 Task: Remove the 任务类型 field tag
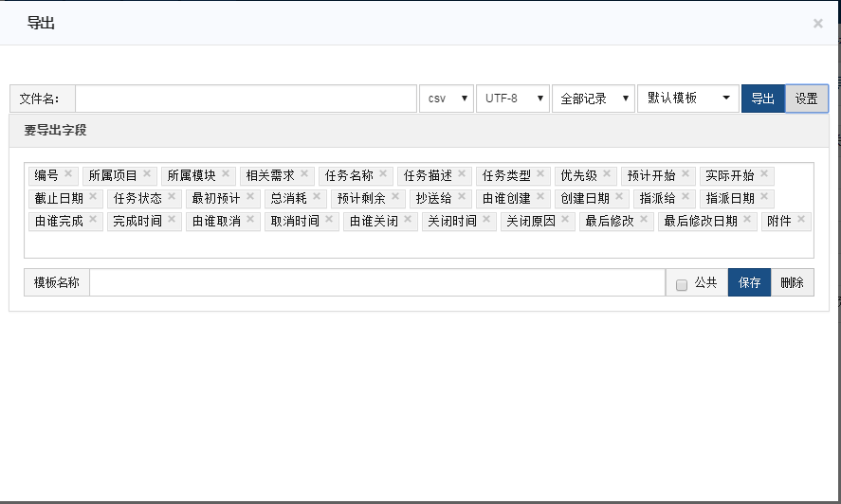[540, 173]
